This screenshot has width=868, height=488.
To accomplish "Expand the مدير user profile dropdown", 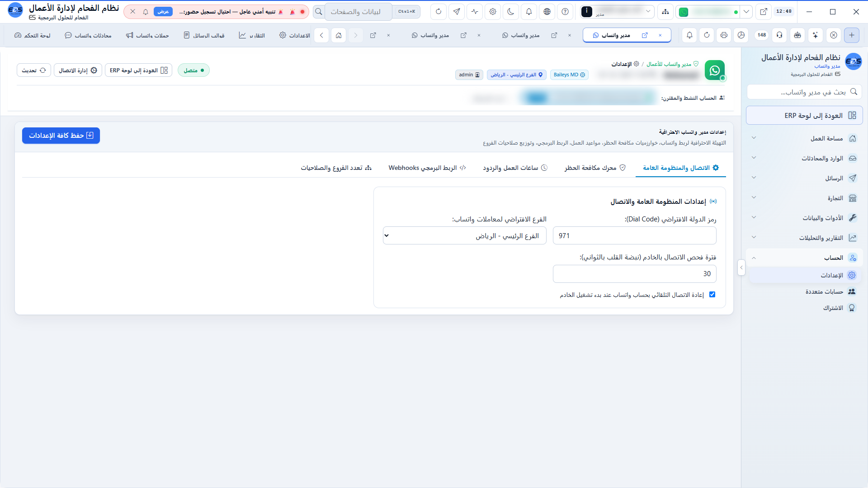I will 617,12.
